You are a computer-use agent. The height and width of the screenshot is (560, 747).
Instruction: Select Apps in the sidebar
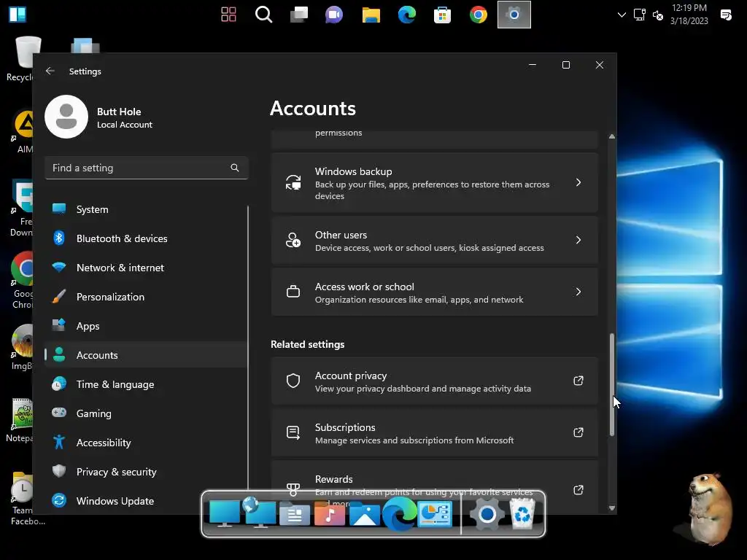click(x=145, y=326)
